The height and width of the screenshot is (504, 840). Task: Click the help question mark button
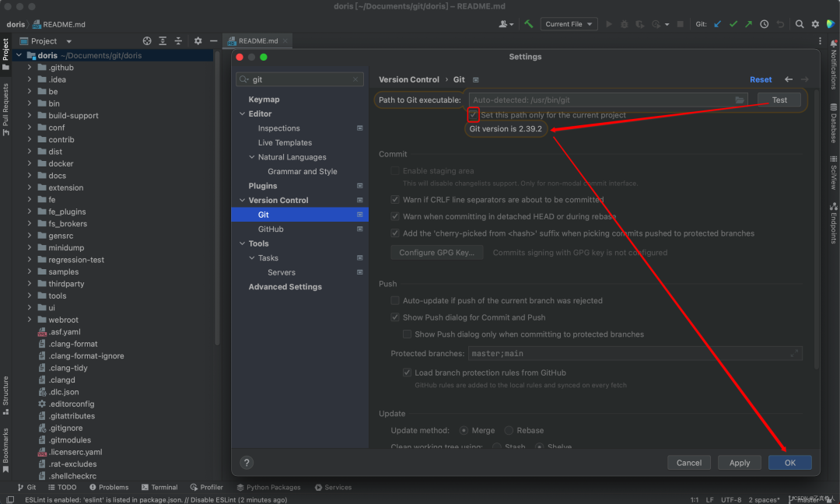[x=247, y=463]
